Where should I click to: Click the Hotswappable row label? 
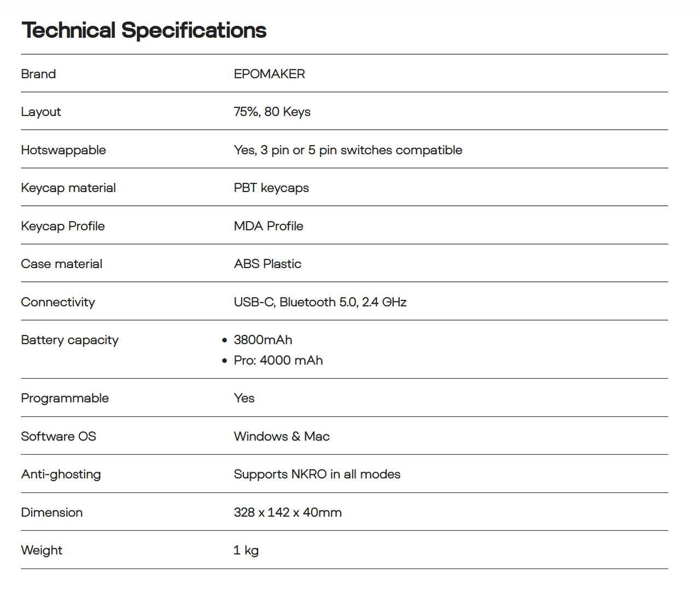[x=63, y=150]
